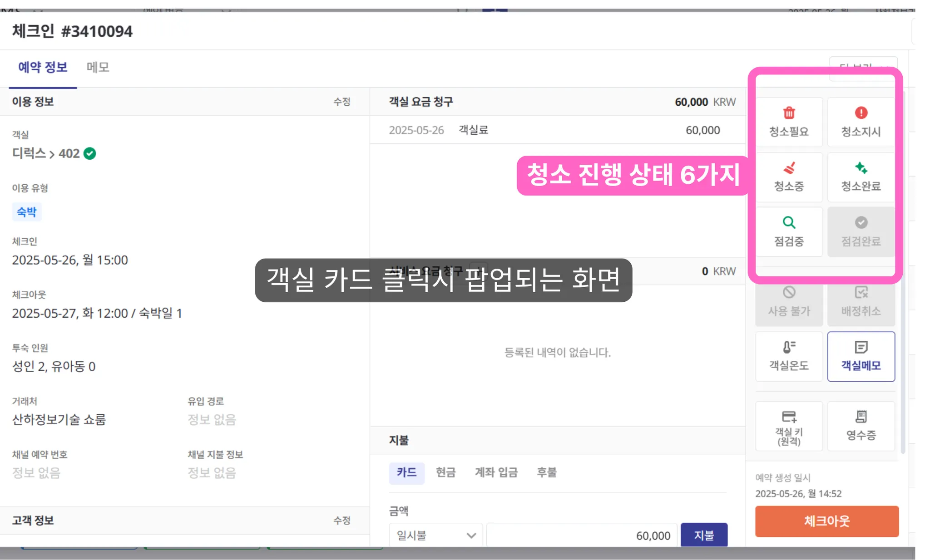930x560 pixels.
Task: Click the payment amount field showing 60,000
Action: 581,535
